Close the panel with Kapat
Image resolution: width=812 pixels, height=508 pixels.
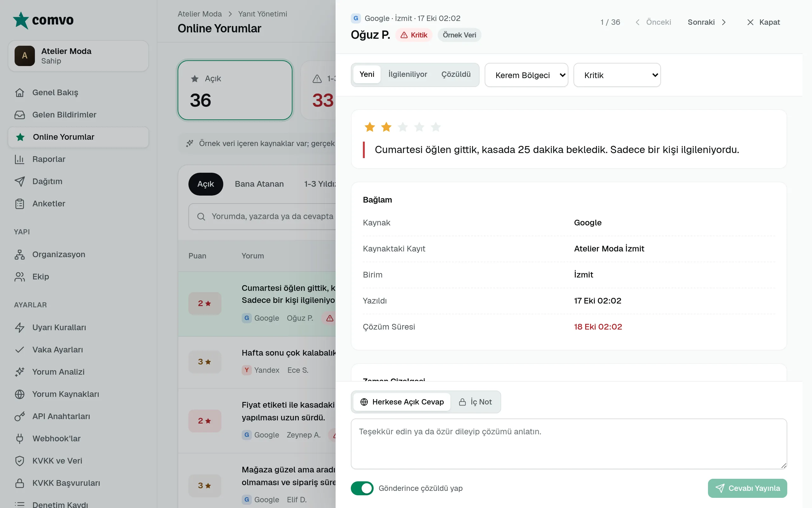(764, 22)
